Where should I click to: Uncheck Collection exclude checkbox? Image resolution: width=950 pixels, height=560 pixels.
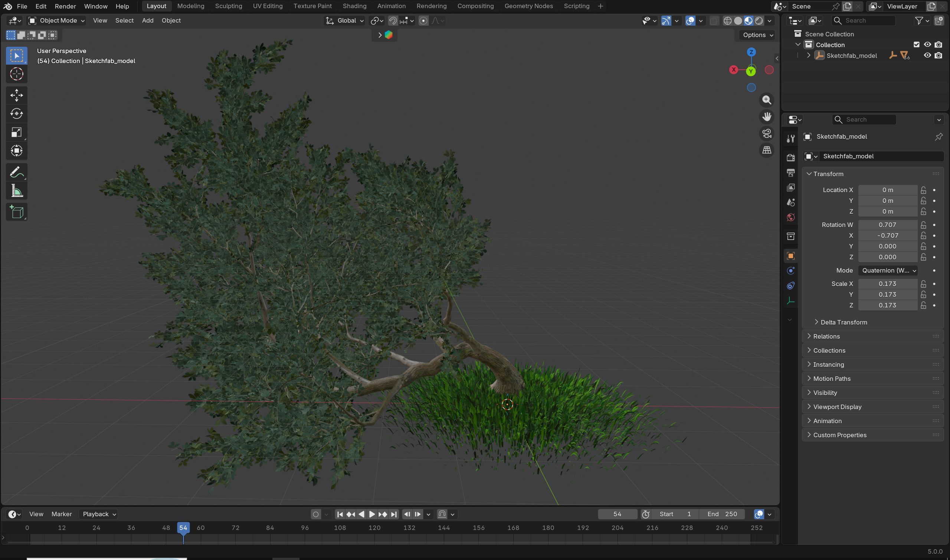tap(916, 45)
